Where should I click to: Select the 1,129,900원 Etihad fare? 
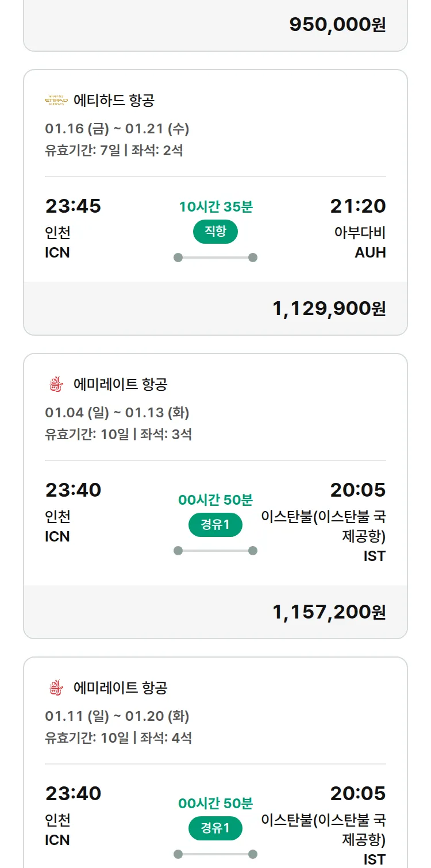click(x=329, y=309)
